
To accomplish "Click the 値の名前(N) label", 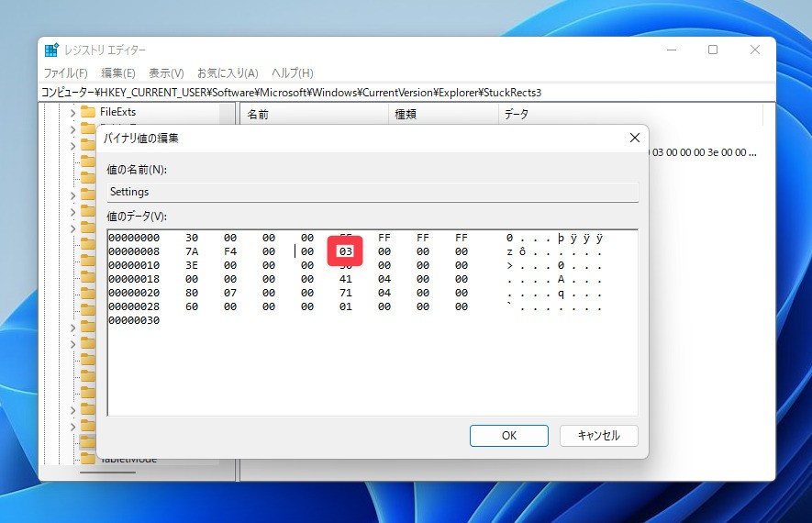I will click(x=137, y=170).
